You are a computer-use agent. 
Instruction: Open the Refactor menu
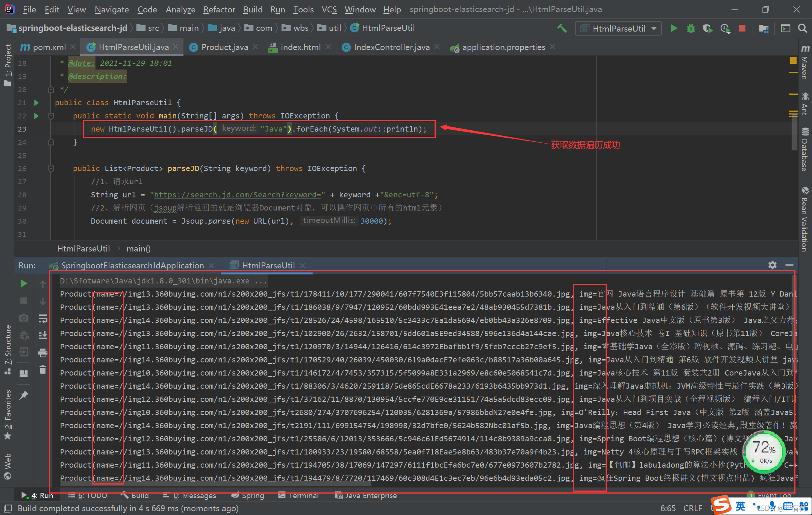click(219, 9)
